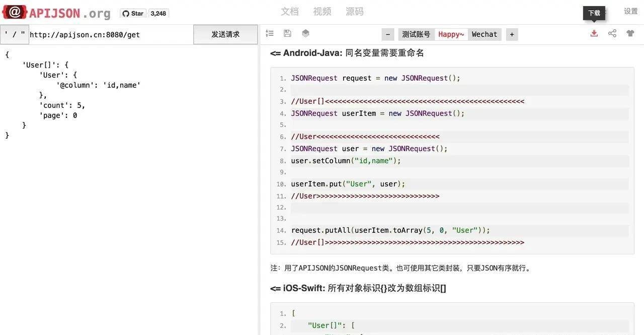Click the 'count': 5 line in editor
The height and width of the screenshot is (335, 644).
point(62,105)
